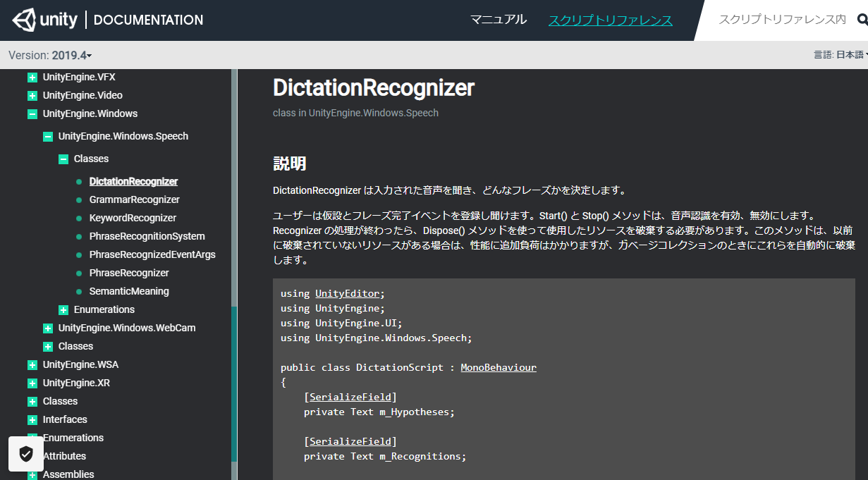Click the Unity logo in header
This screenshot has width=868, height=480.
click(44, 20)
